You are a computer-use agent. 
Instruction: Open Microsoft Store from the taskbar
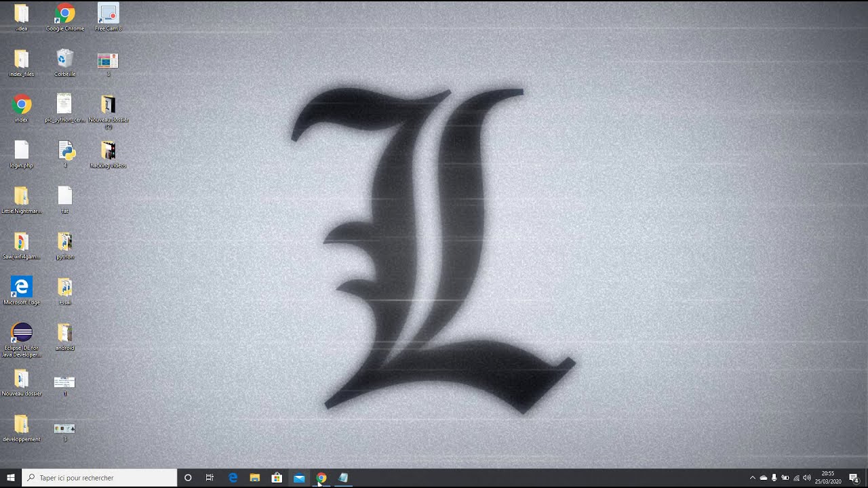277,478
